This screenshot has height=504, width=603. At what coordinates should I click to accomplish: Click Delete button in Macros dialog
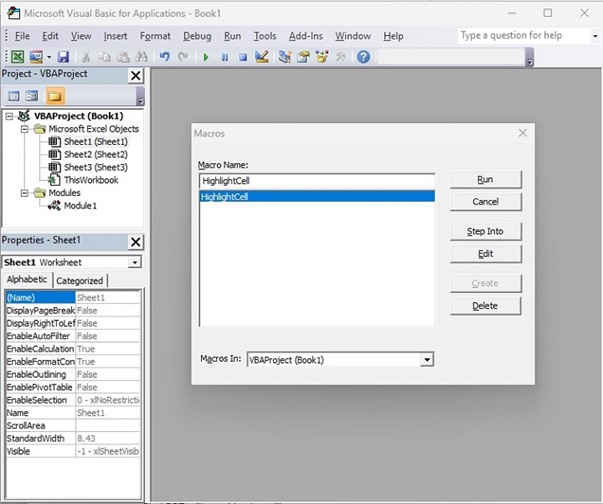coord(485,306)
